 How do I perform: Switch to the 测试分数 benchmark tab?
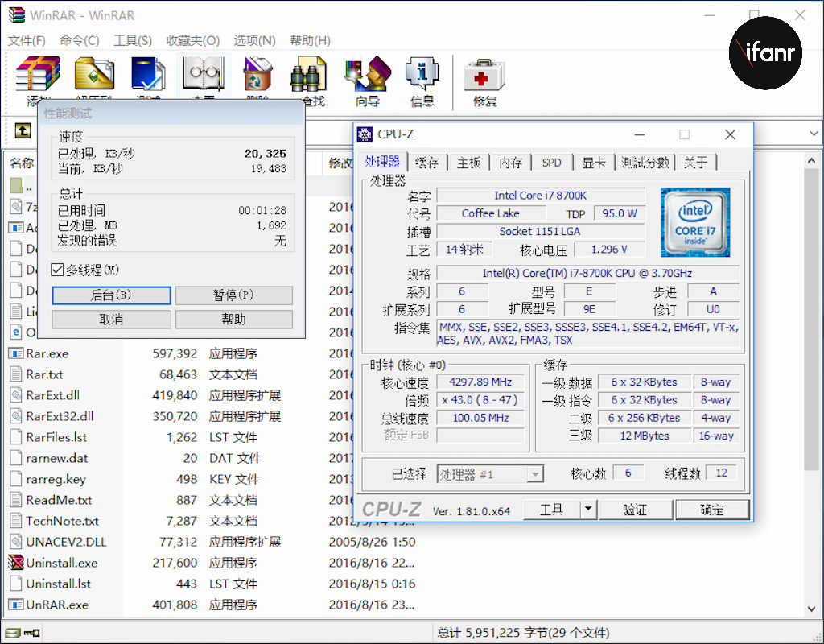(x=645, y=163)
